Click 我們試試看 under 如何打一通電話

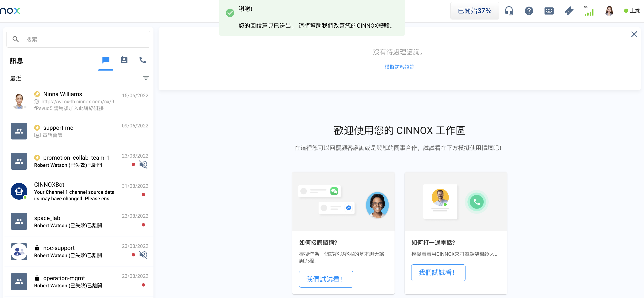(438, 272)
